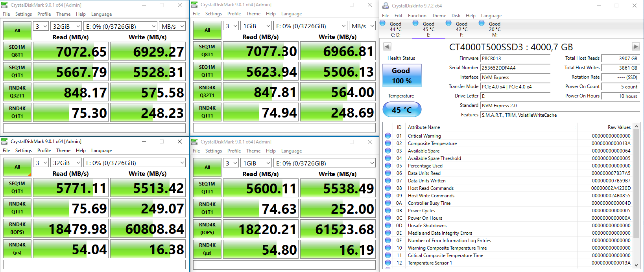Click the previous disk arrow beside CT4000T500SSD3
The image size is (644, 272).
(387, 47)
